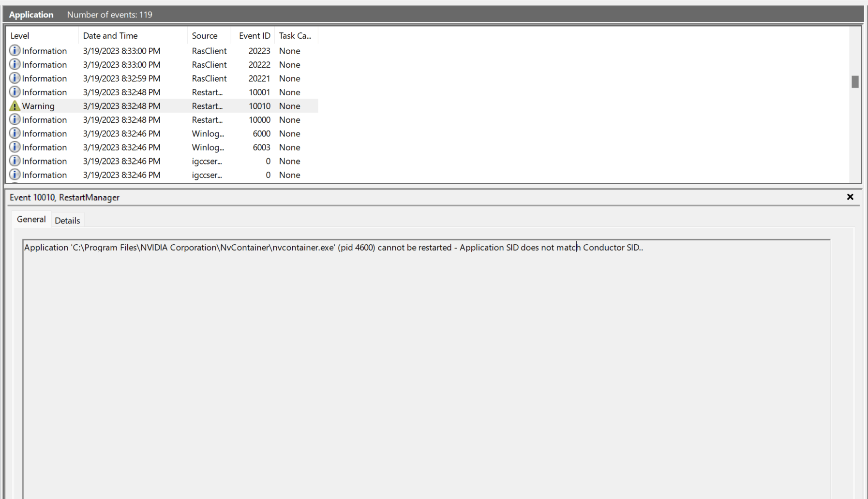Sort the list by Event ID header
The height and width of the screenshot is (499, 868).
point(253,36)
